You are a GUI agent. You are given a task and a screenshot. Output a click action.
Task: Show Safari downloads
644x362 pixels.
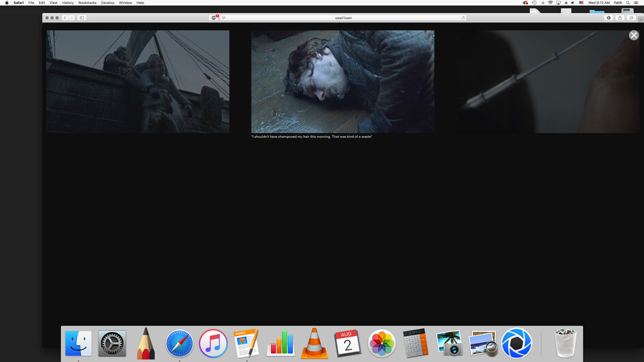pos(608,18)
